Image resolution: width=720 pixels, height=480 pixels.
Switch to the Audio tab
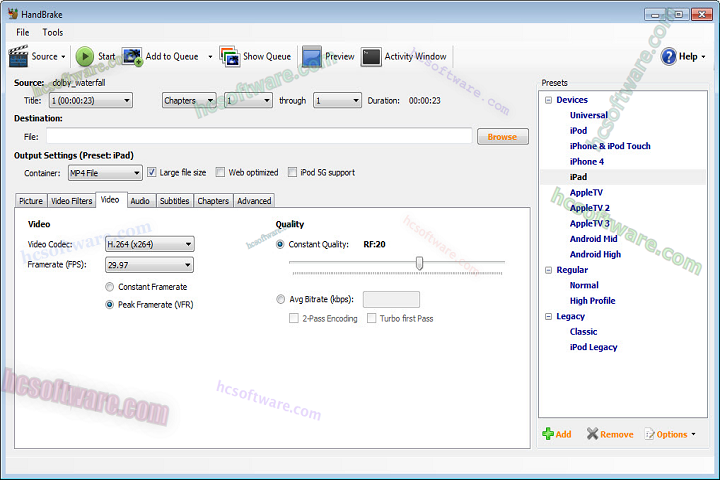pyautogui.click(x=140, y=201)
